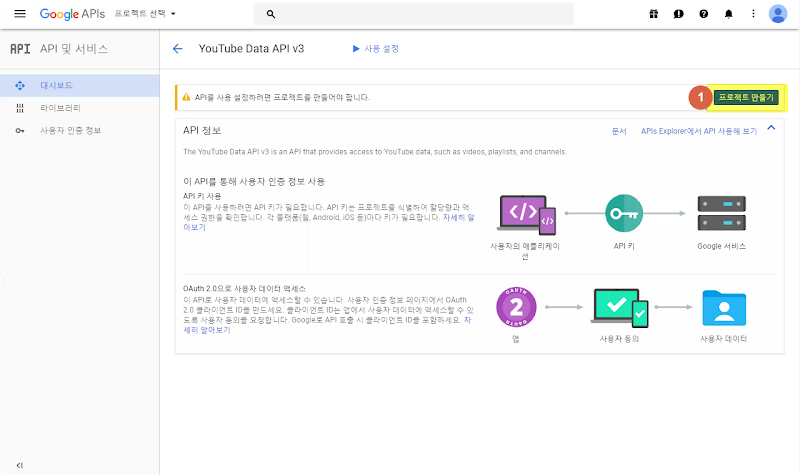Expand the 프로젝트 선택 project dropdown
The image size is (800, 475).
[145, 14]
